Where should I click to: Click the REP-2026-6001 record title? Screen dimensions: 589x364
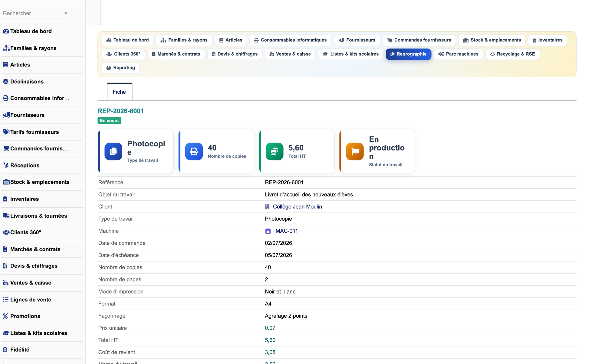120,111
